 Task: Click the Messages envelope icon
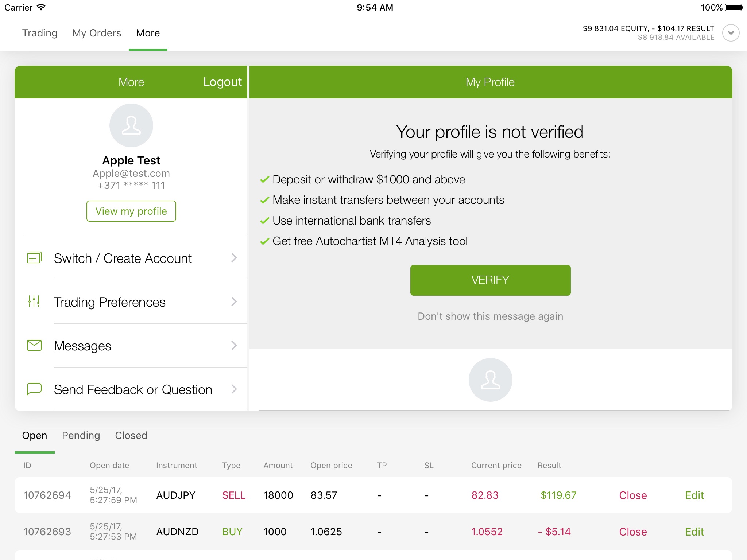tap(34, 345)
